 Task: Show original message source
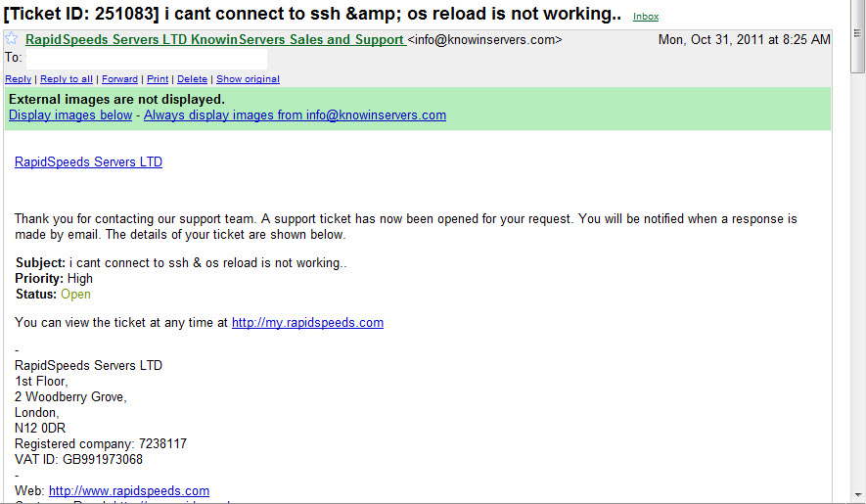tap(248, 79)
